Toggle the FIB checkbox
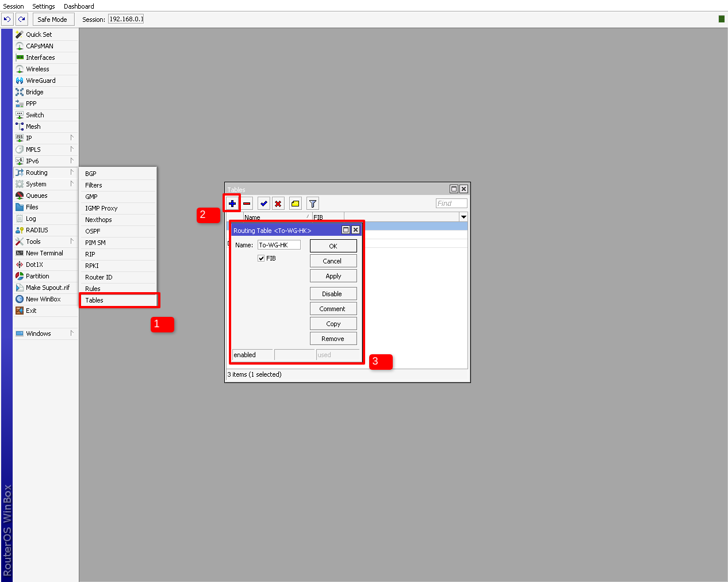This screenshot has width=728, height=582. [261, 258]
